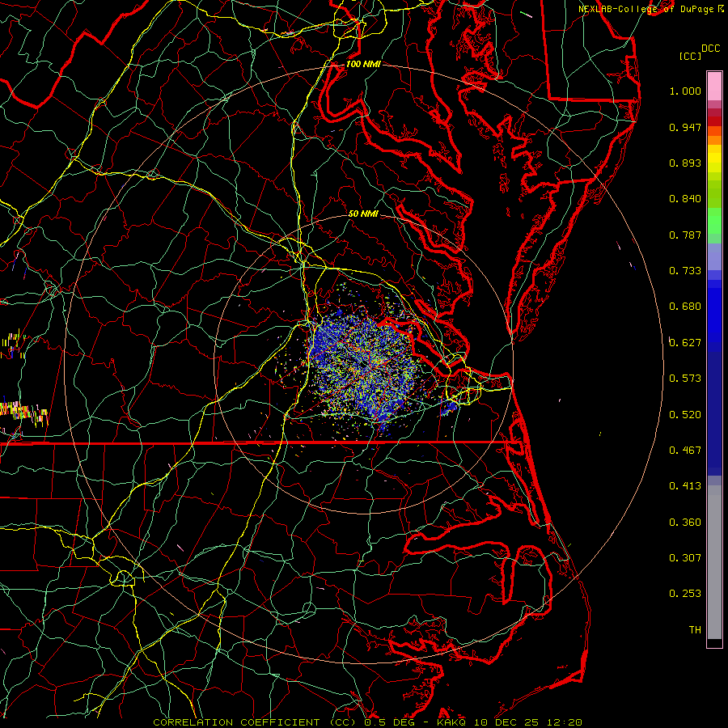The height and width of the screenshot is (728, 728).
Task: Click the dense blue radar echo cluster
Action: point(365,365)
